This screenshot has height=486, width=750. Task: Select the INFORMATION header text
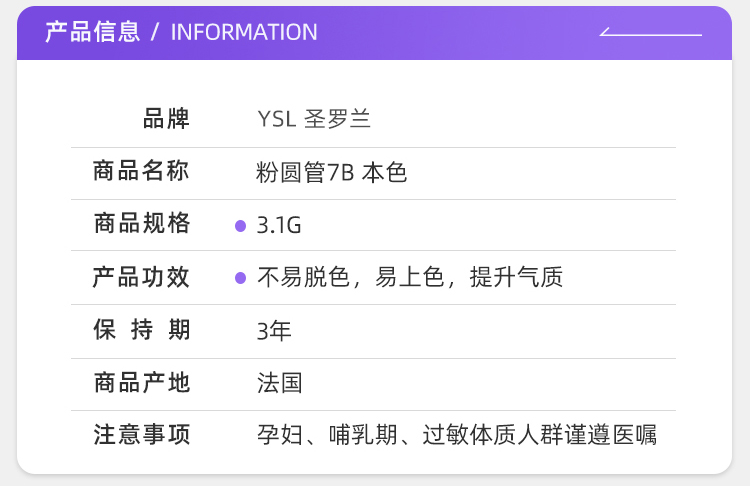pyautogui.click(x=244, y=32)
